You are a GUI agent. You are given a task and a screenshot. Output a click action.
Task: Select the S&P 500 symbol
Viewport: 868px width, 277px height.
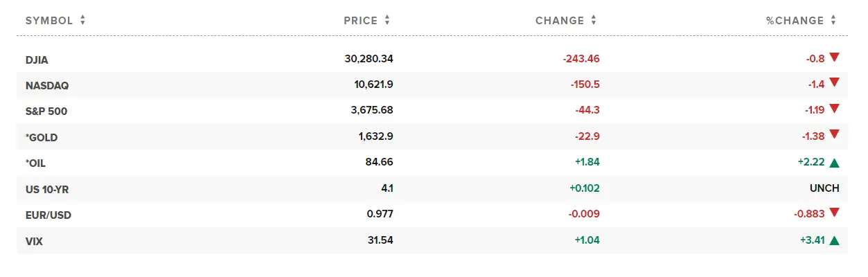(46, 111)
